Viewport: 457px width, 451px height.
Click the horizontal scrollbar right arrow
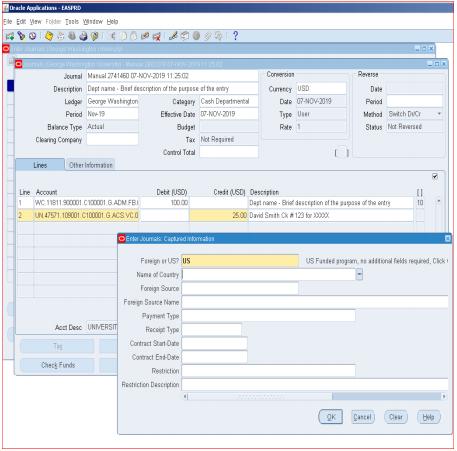click(x=444, y=397)
